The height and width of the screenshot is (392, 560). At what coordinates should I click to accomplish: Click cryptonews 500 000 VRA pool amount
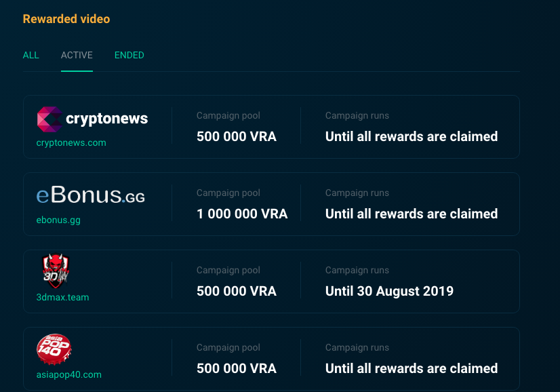coord(237,136)
